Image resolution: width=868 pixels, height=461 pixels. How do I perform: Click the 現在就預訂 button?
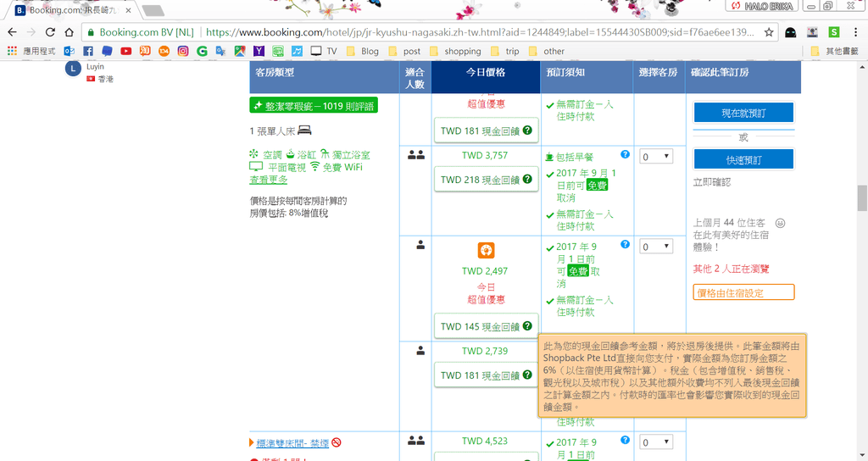pyautogui.click(x=743, y=113)
